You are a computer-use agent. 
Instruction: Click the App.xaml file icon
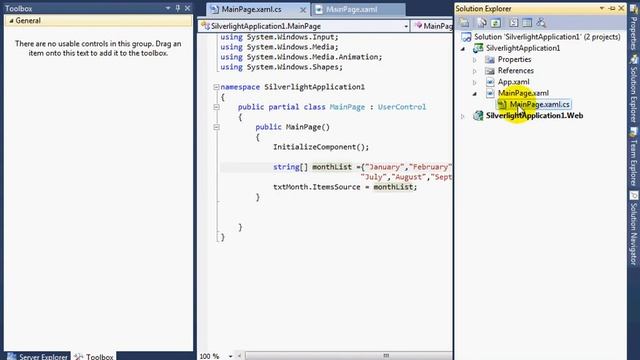coord(490,82)
